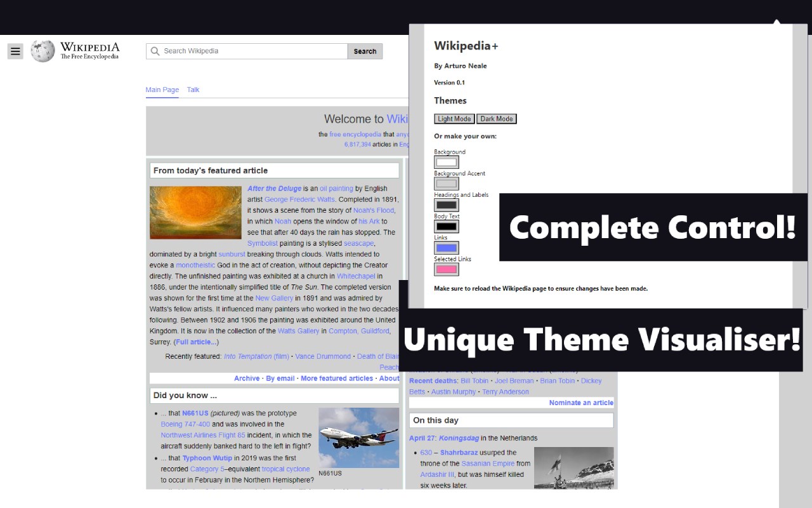Open the Terry Anderson link
The height and width of the screenshot is (508, 812).
(506, 392)
